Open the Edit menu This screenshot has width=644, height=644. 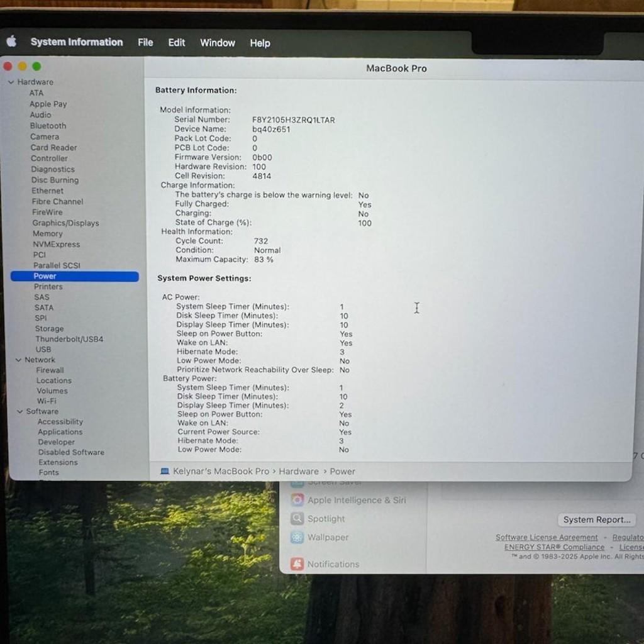point(177,42)
